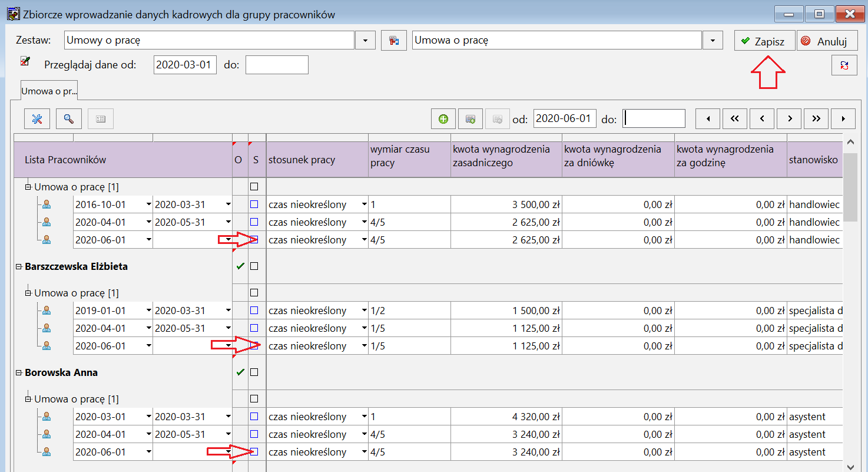This screenshot has width=868, height=472.
Task: Open 'czas nieokreślony' dropdown in the 3 500,00 zł row
Action: (x=365, y=204)
